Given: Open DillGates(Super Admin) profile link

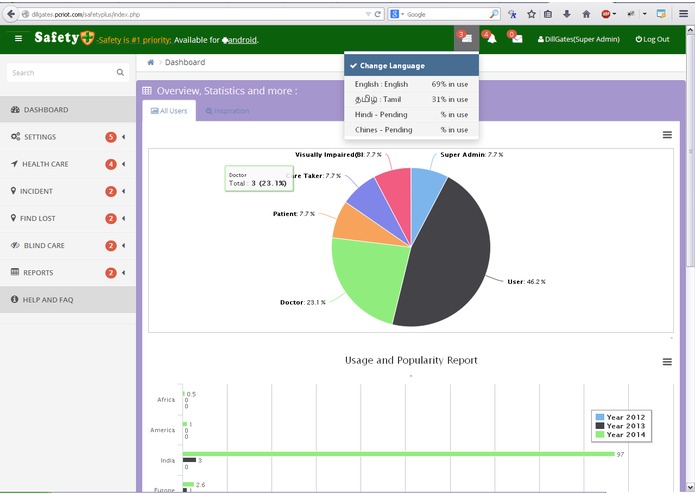Looking at the screenshot, I should pyautogui.click(x=578, y=39).
